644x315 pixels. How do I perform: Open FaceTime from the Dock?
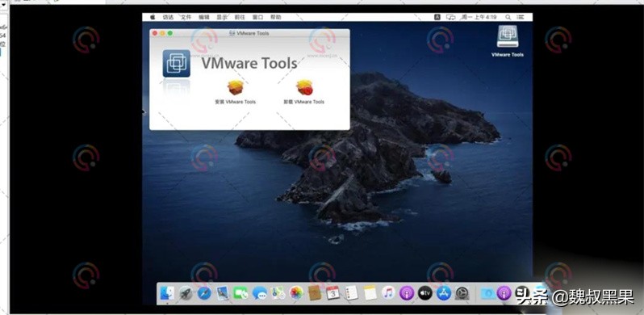pyautogui.click(x=240, y=293)
